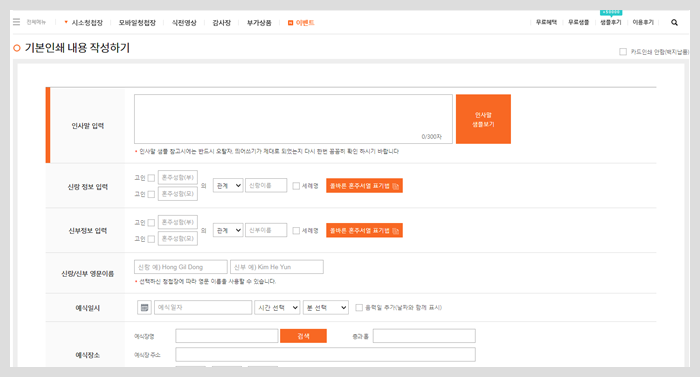Check 고인 for bride's 혼주성함(부)
The image size is (700, 377).
click(151, 222)
